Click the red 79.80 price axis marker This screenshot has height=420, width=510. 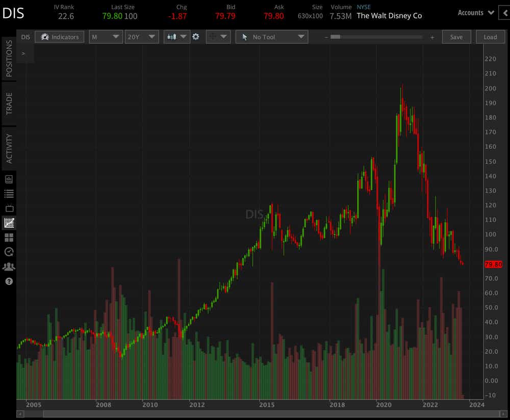tap(493, 265)
